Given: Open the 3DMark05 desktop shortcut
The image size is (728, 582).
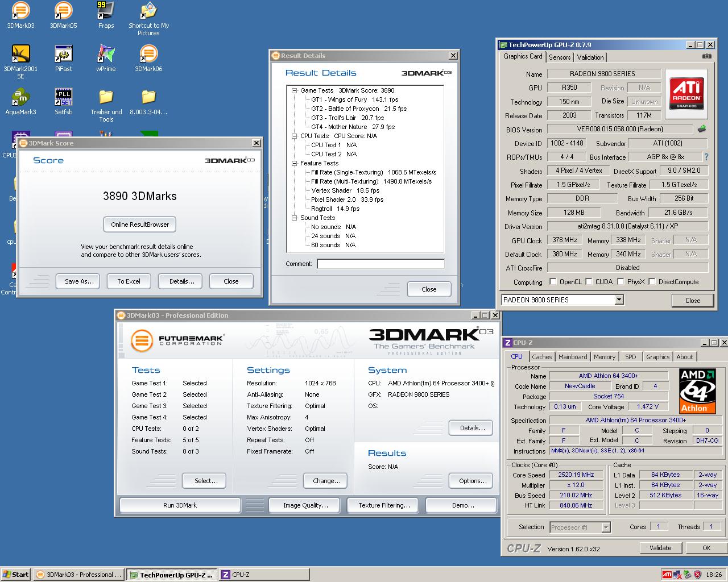Looking at the screenshot, I should (x=63, y=11).
